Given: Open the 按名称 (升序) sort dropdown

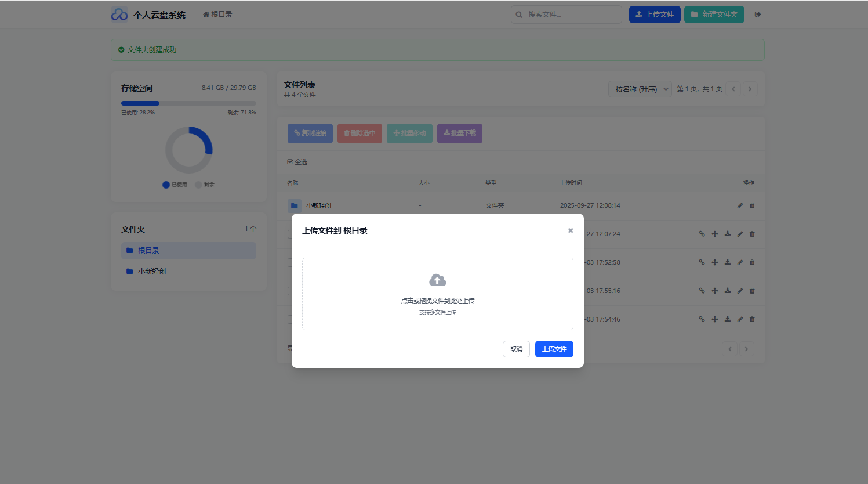Looking at the screenshot, I should pos(640,89).
